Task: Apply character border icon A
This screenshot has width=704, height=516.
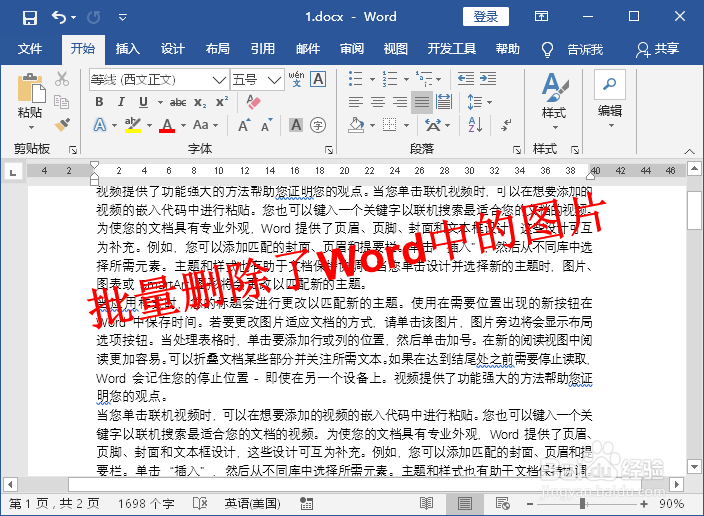Action: (x=318, y=79)
